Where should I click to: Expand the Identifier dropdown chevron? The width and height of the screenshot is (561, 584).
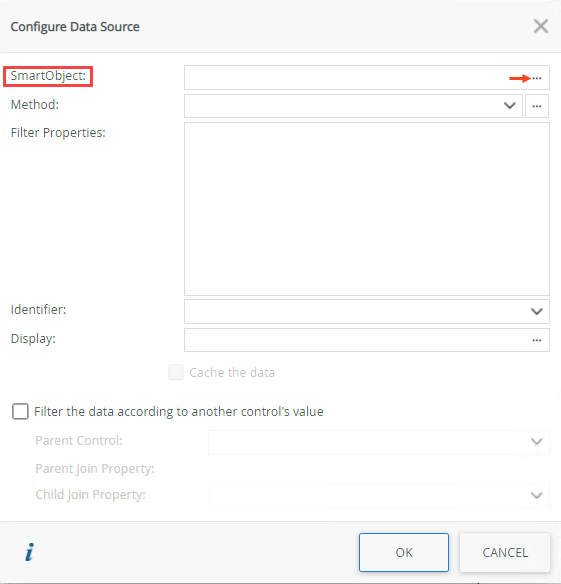pyautogui.click(x=536, y=311)
